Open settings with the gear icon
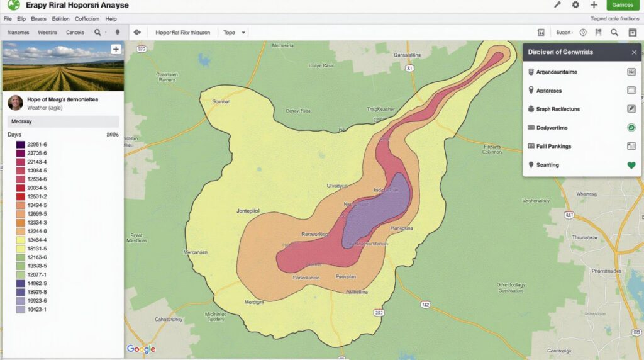 (x=575, y=5)
